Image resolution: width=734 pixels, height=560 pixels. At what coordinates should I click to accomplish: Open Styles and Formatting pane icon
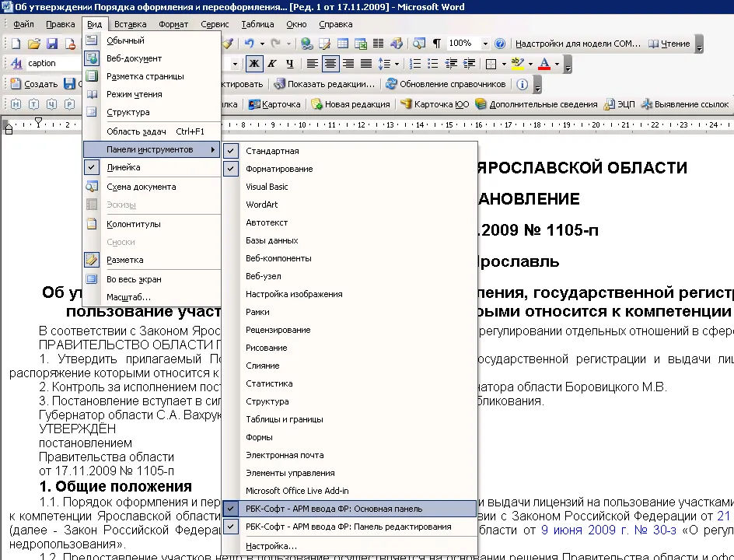coord(16,63)
